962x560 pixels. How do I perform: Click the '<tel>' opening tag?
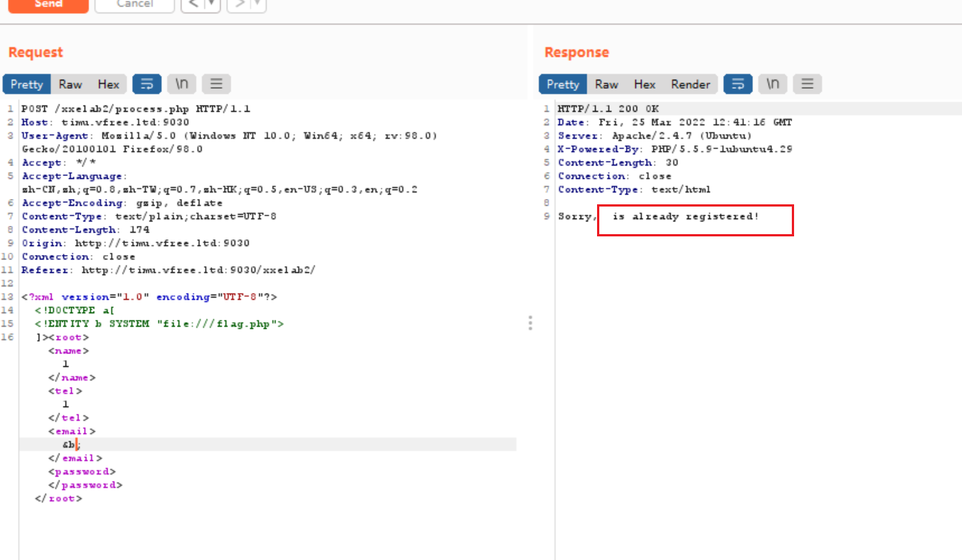(65, 391)
